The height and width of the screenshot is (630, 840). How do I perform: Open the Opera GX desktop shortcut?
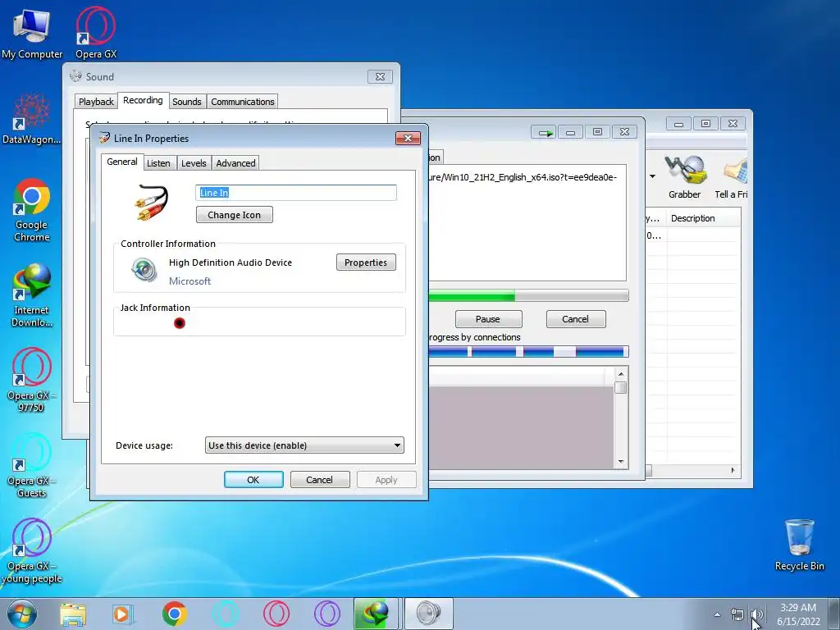(x=95, y=32)
